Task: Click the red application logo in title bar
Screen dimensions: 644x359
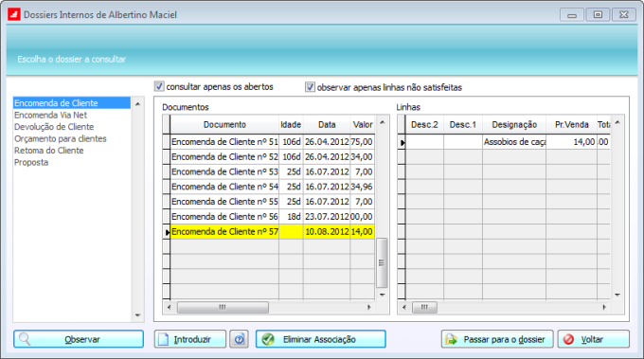Action: point(14,14)
